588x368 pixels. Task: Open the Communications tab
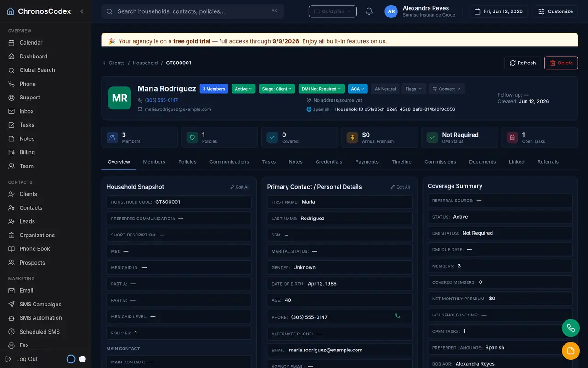click(x=229, y=162)
